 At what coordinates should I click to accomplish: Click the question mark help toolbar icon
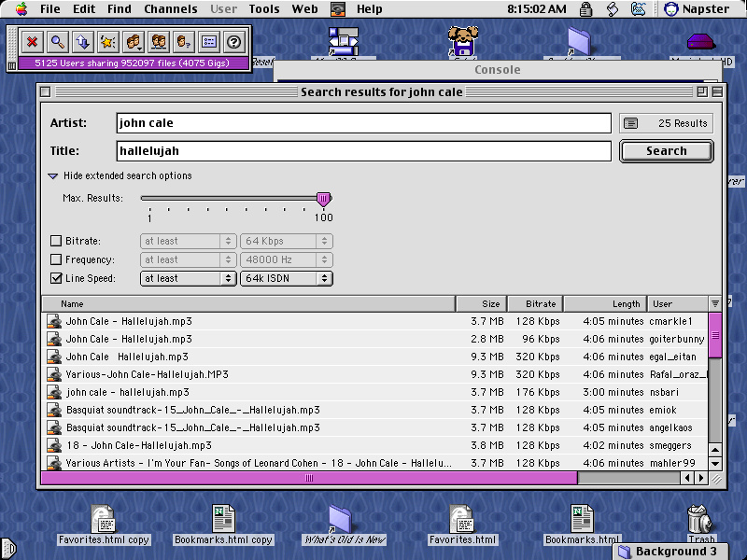pos(234,42)
